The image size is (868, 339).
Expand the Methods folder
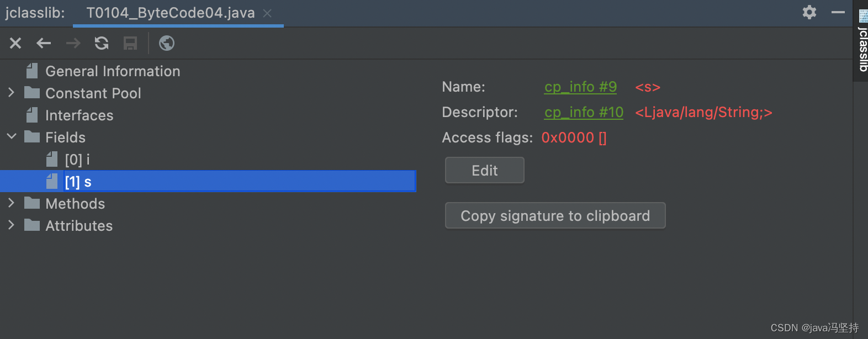pos(11,203)
